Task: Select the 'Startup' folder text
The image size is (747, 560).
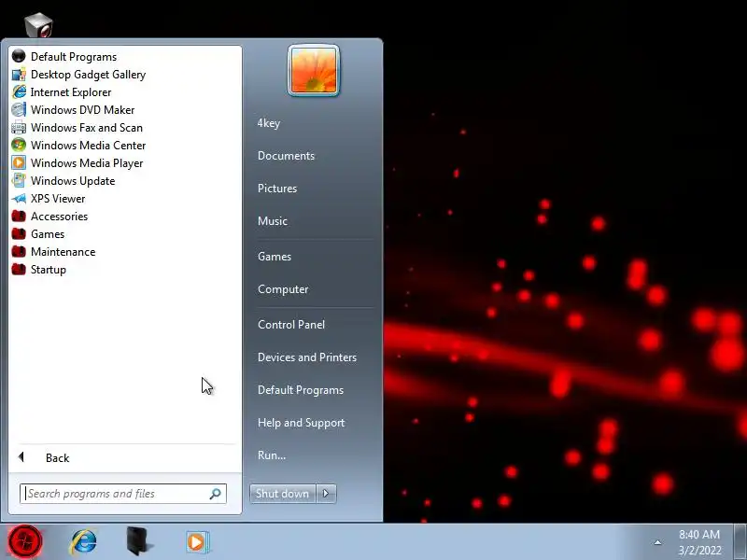Action: click(49, 270)
